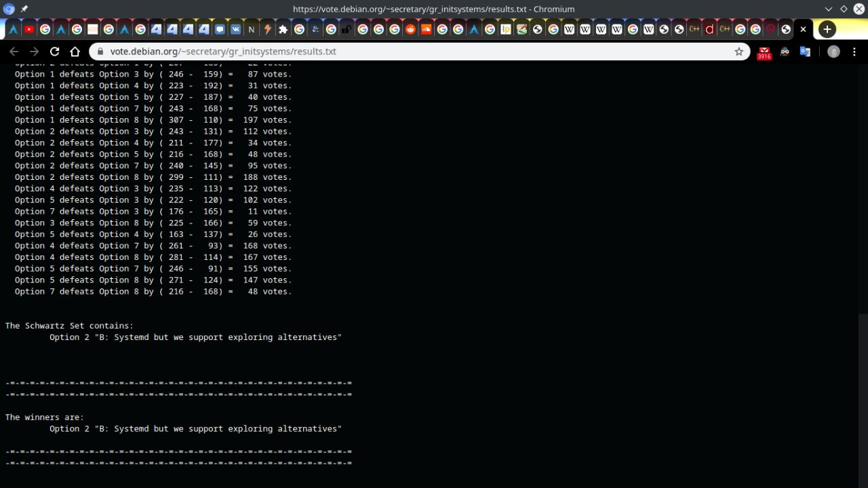Open the Google Translate extension icon
Image resolution: width=868 pixels, height=488 pixels.
pyautogui.click(x=805, y=52)
